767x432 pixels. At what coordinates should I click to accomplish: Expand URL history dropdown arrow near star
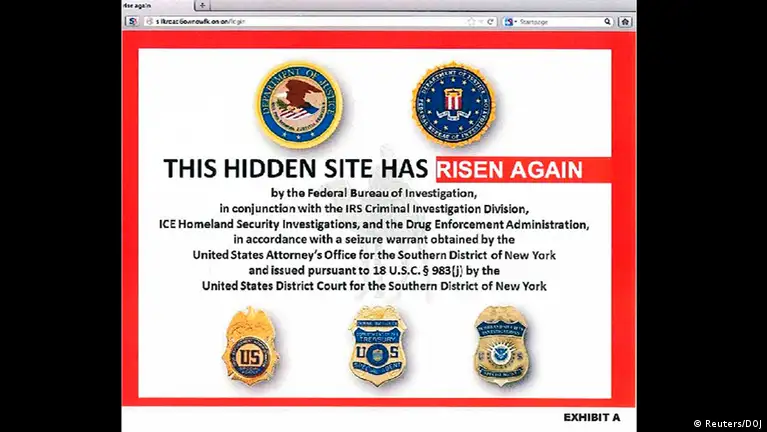click(481, 22)
